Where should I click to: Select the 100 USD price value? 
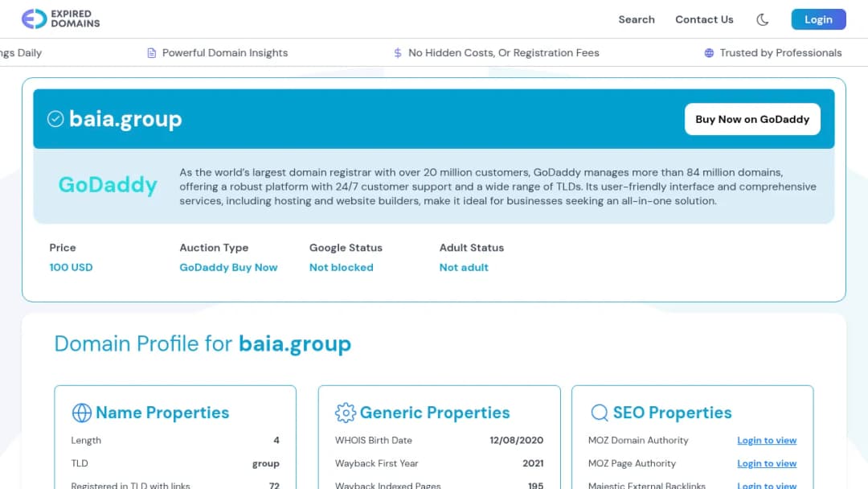click(x=71, y=268)
